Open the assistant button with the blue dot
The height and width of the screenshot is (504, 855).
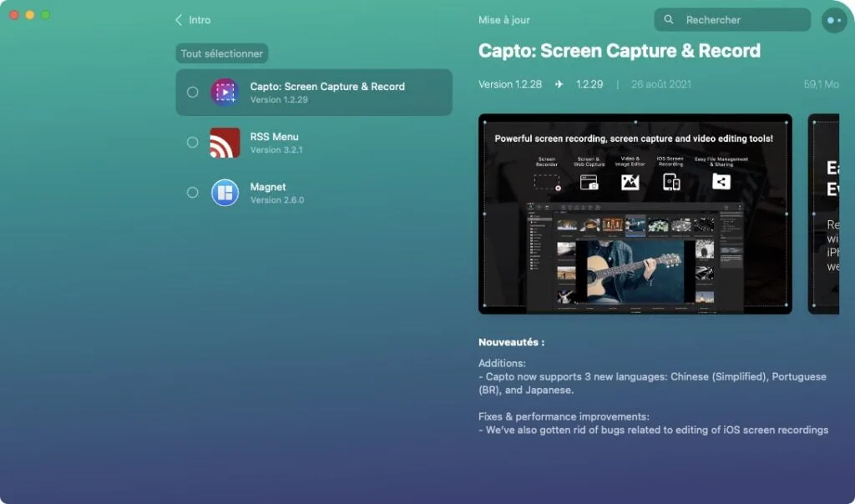[x=834, y=20]
